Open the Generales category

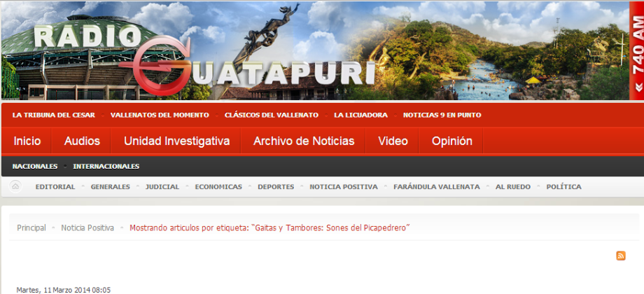110,187
